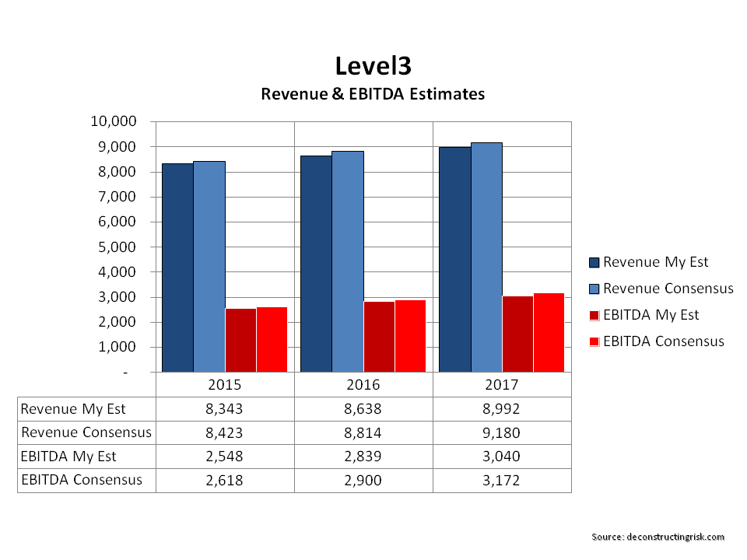Viewport: 747px width, 560px height.
Task: Click the Level3 chart title
Action: click(x=373, y=65)
